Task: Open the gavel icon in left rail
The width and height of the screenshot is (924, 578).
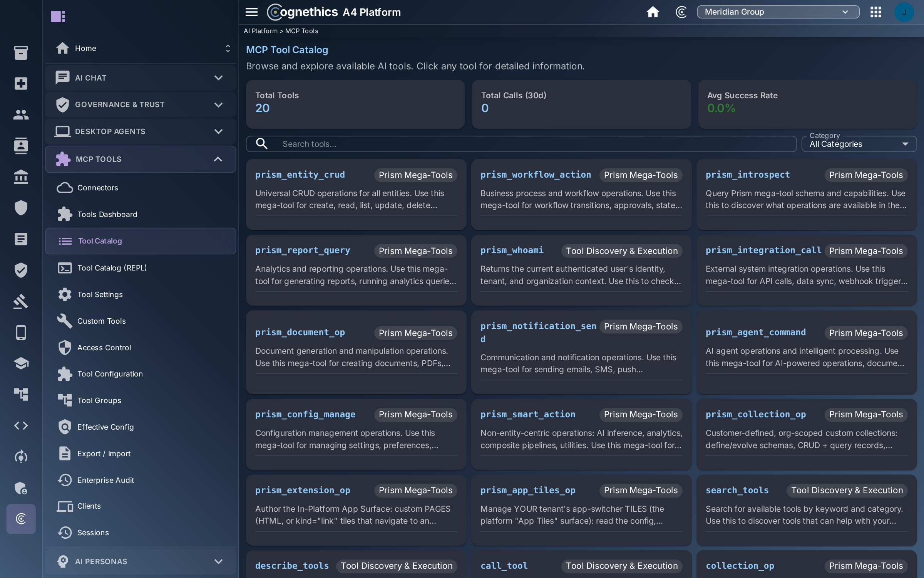Action: coord(21,301)
